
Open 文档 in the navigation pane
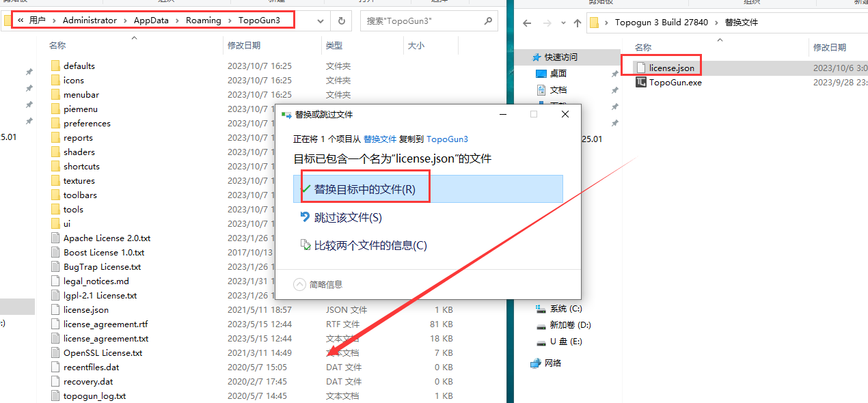(x=558, y=89)
